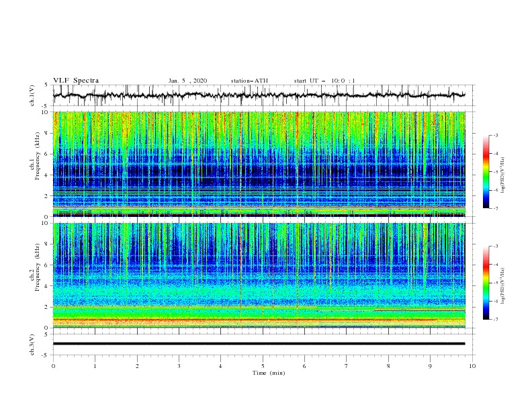Click the "6" kHz tick on ch.2 axis

click(x=48, y=265)
